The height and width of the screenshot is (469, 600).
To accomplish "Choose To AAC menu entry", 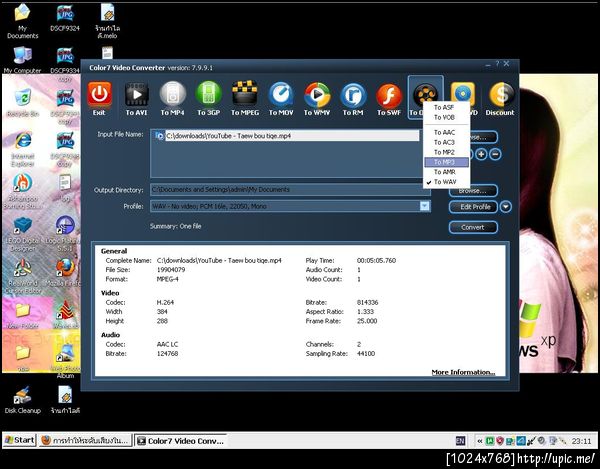I will click(x=446, y=132).
